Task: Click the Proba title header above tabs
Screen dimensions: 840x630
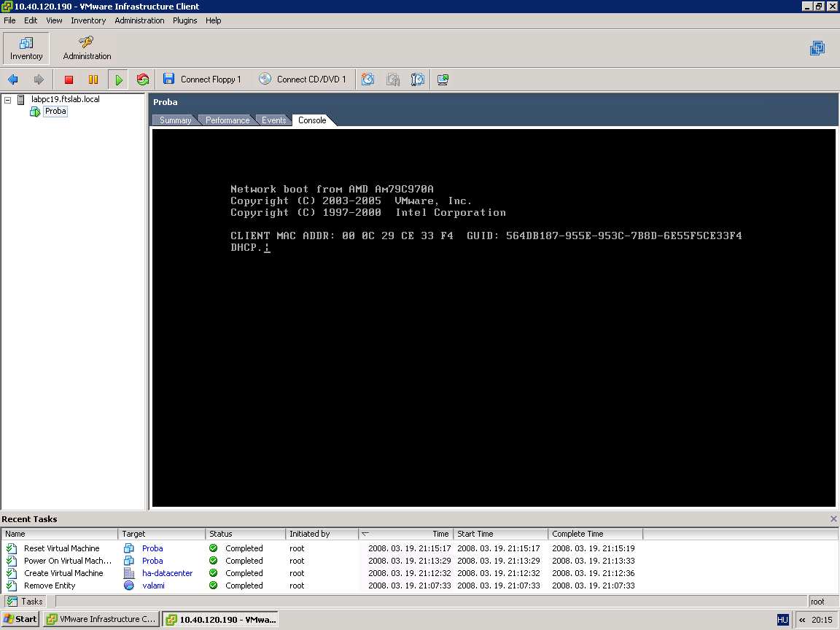Action: (x=165, y=102)
